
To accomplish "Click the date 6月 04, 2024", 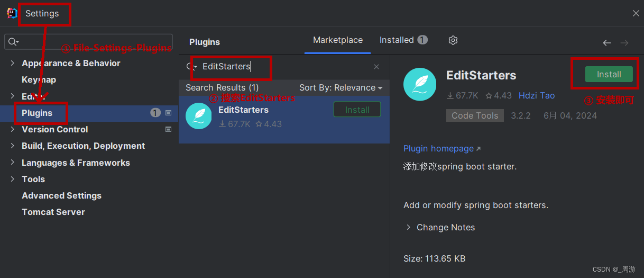I will click(x=570, y=115).
